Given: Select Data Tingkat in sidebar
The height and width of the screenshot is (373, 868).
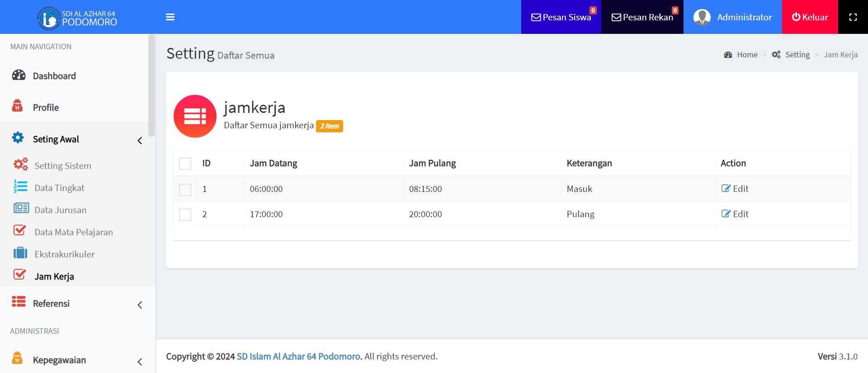Looking at the screenshot, I should (59, 188).
